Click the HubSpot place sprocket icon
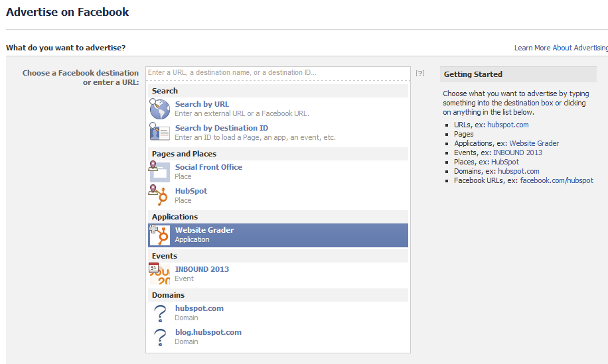The width and height of the screenshot is (608, 364). pyautogui.click(x=159, y=195)
